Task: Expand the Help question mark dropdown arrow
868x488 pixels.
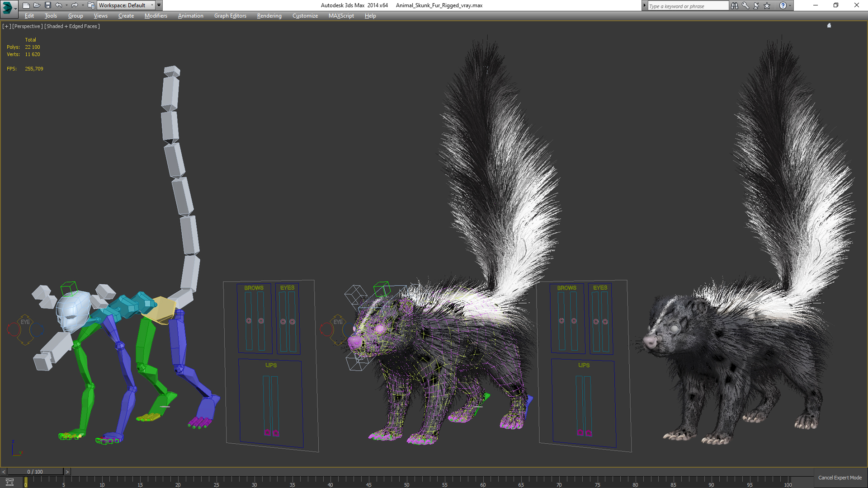Action: pos(790,5)
